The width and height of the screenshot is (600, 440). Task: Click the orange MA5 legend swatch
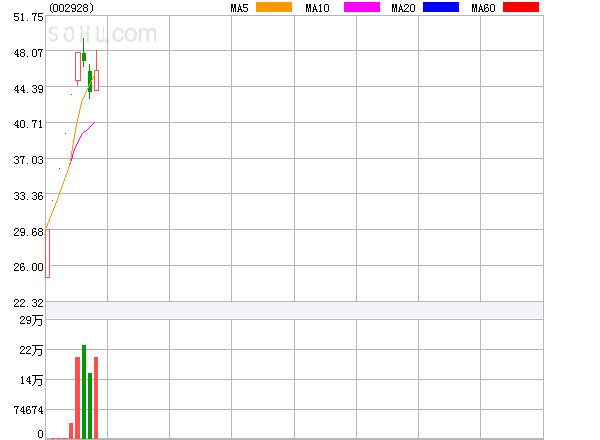pyautogui.click(x=274, y=7)
